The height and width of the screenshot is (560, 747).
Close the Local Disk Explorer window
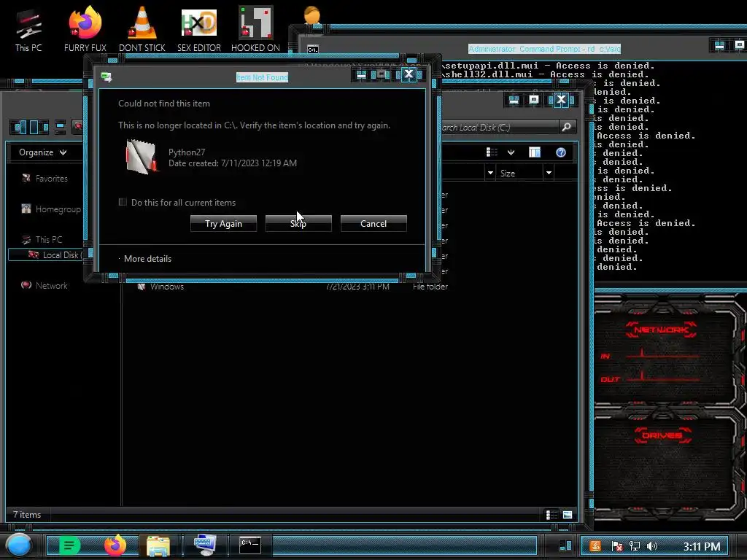(561, 99)
